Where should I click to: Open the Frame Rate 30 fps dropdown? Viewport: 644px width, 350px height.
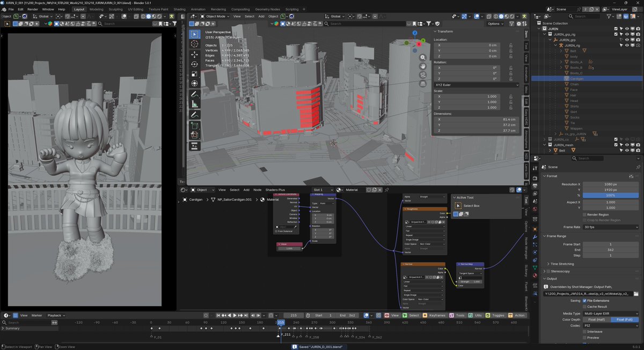coord(611,227)
